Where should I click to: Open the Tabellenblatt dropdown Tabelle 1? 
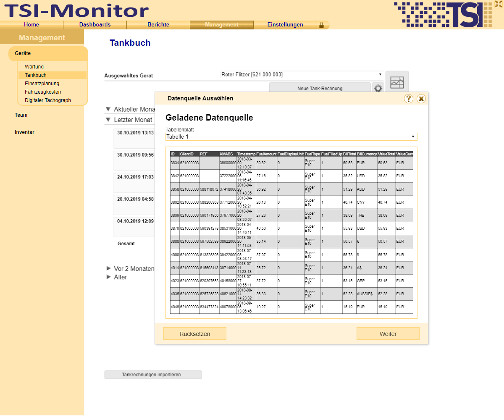point(291,137)
